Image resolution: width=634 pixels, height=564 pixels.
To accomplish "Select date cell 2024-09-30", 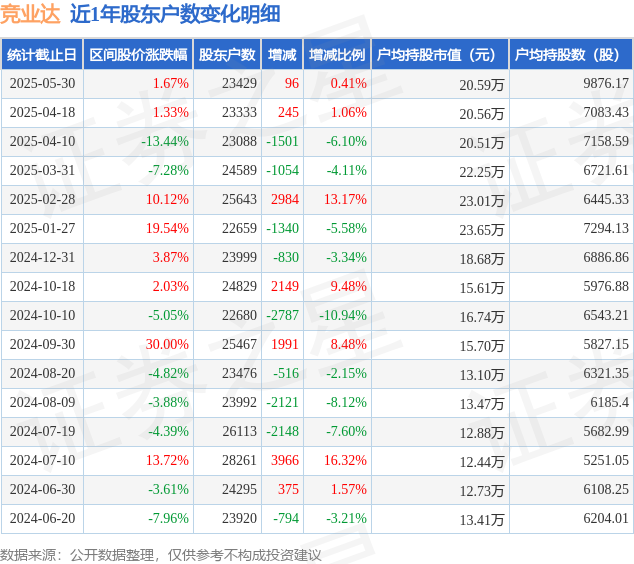I will tap(42, 344).
